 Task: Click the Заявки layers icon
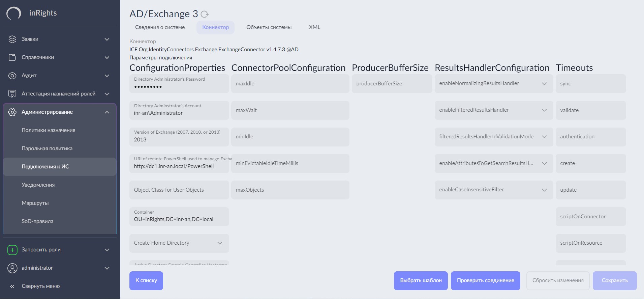pos(12,39)
